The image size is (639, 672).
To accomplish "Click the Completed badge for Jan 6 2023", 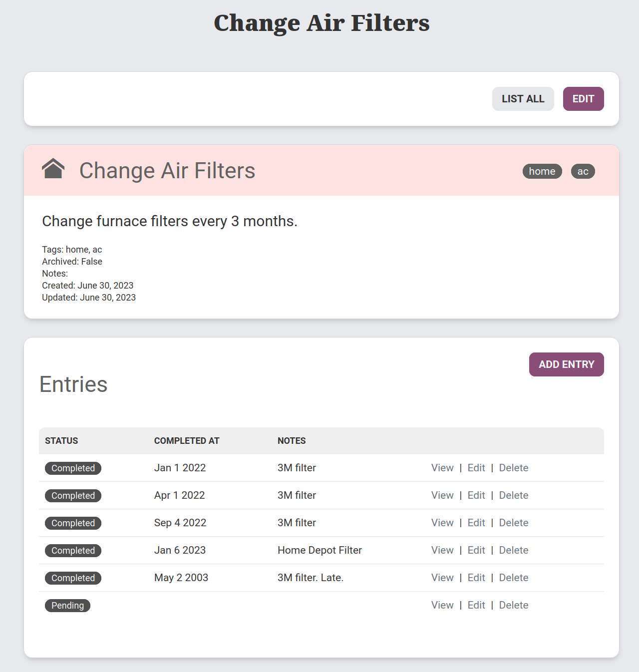I will coord(73,551).
